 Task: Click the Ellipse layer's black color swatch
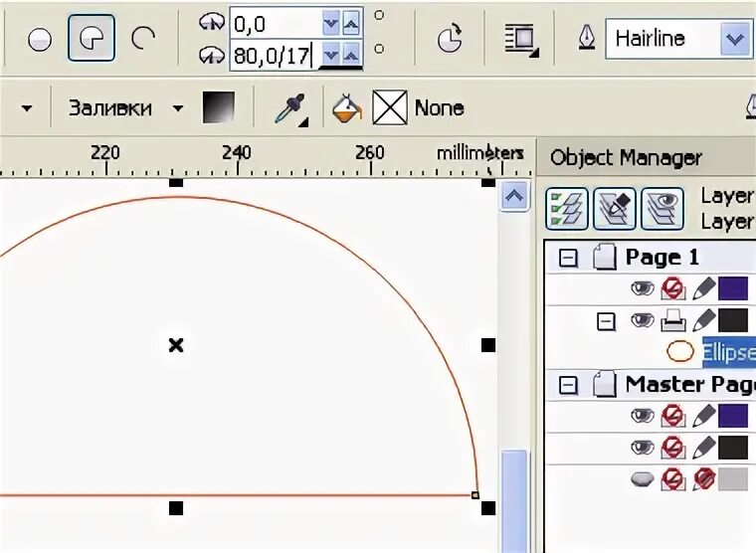click(733, 320)
